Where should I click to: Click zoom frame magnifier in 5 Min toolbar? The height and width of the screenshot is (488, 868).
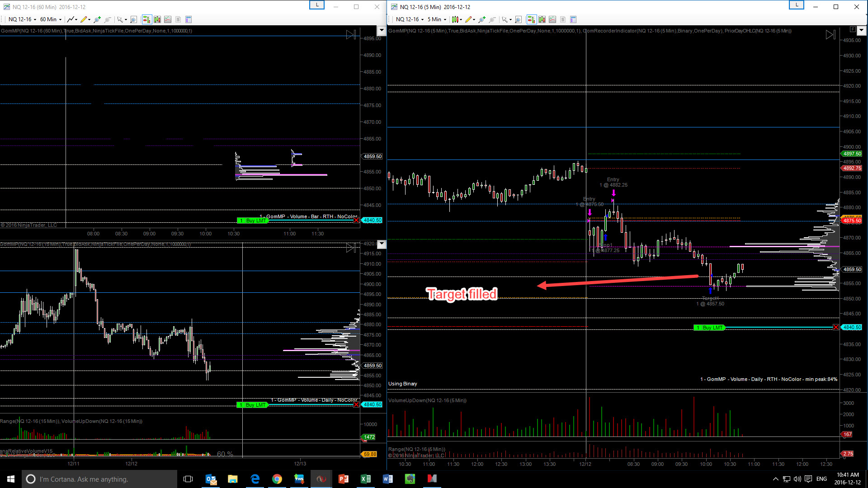(x=519, y=19)
